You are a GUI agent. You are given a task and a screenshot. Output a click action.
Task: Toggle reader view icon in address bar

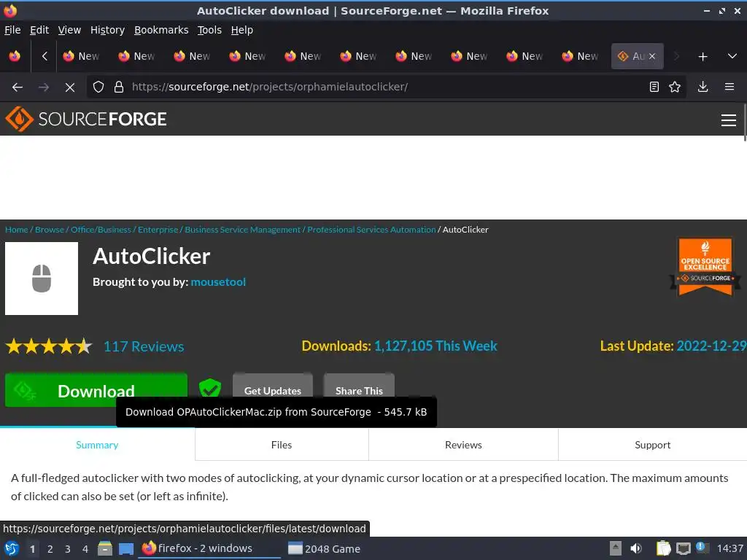[654, 87]
